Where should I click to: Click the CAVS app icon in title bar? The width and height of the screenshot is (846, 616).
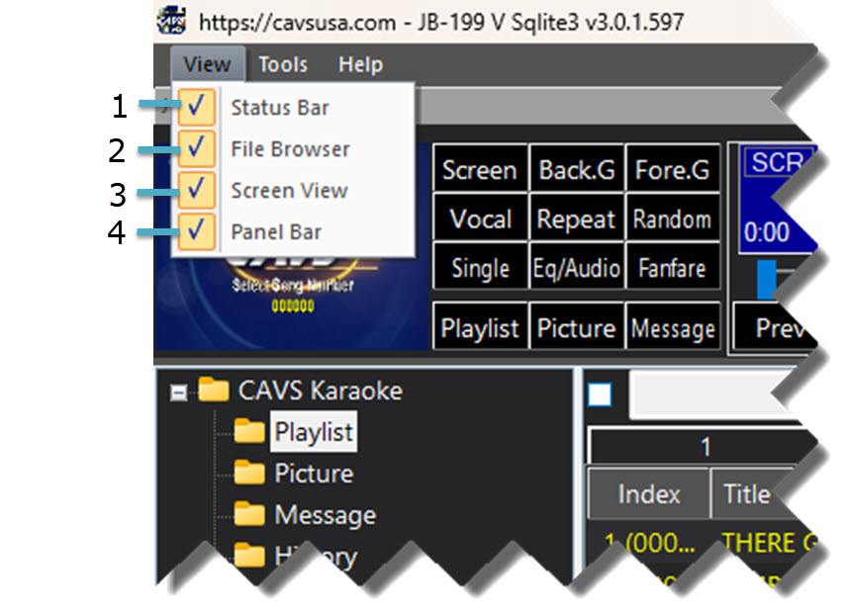[x=172, y=19]
